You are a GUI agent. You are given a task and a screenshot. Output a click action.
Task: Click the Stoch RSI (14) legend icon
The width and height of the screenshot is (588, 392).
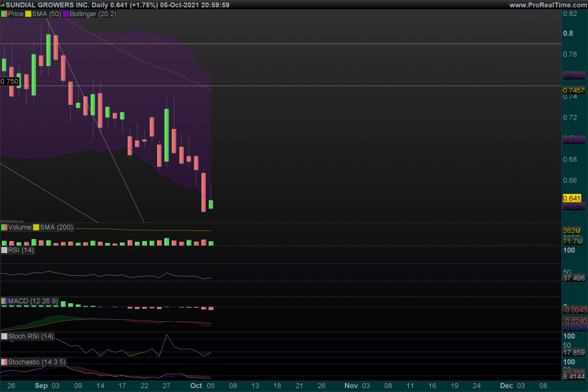point(4,336)
